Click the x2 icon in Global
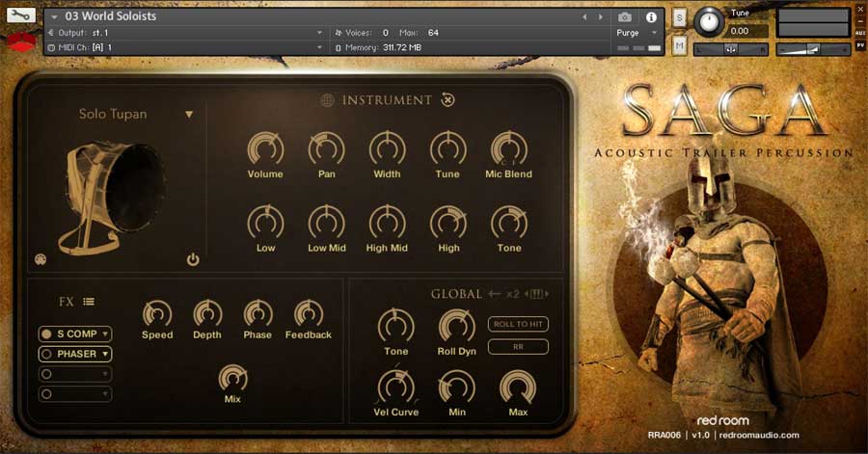 [x=513, y=294]
